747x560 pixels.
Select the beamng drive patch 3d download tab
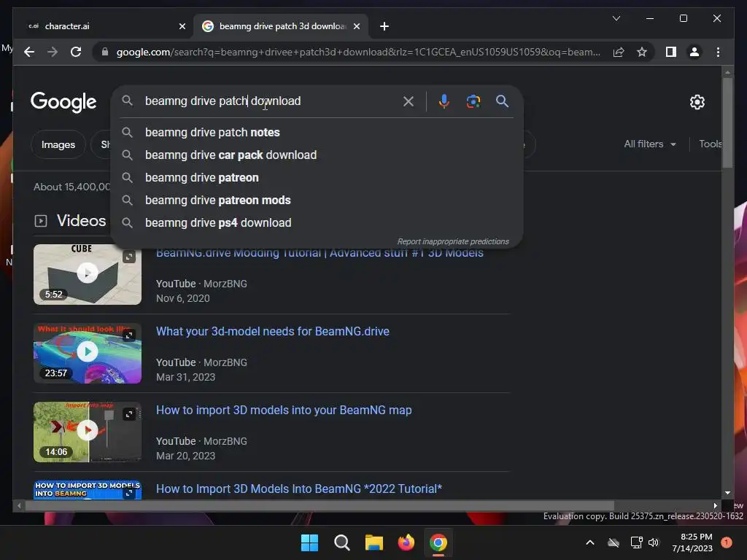[x=281, y=26]
